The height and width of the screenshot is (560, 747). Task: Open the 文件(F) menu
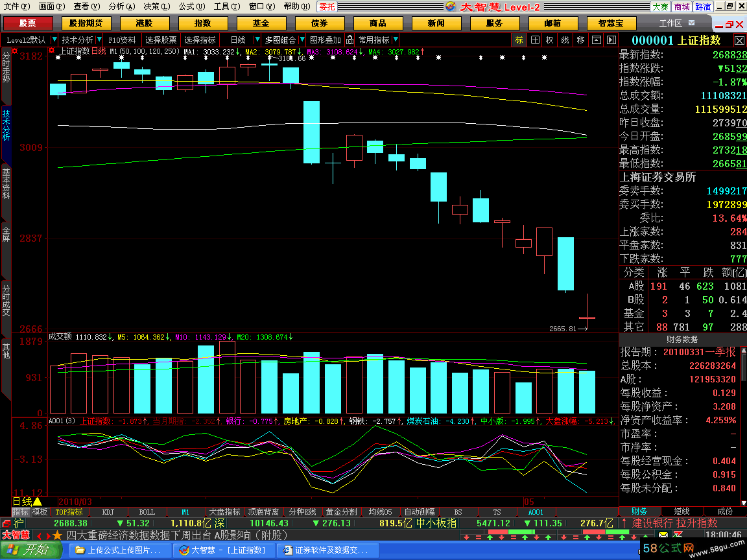pyautogui.click(x=17, y=6)
